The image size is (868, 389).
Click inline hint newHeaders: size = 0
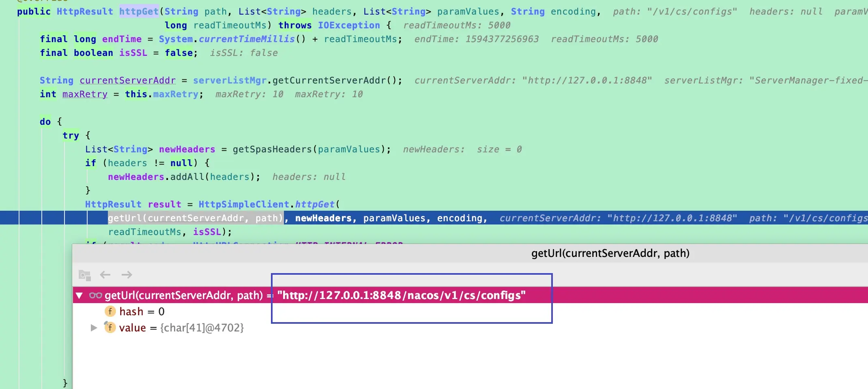462,149
